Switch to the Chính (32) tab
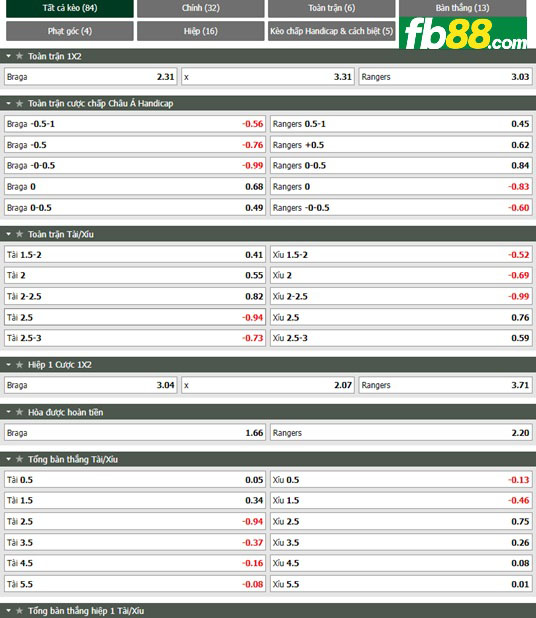 [201, 8]
